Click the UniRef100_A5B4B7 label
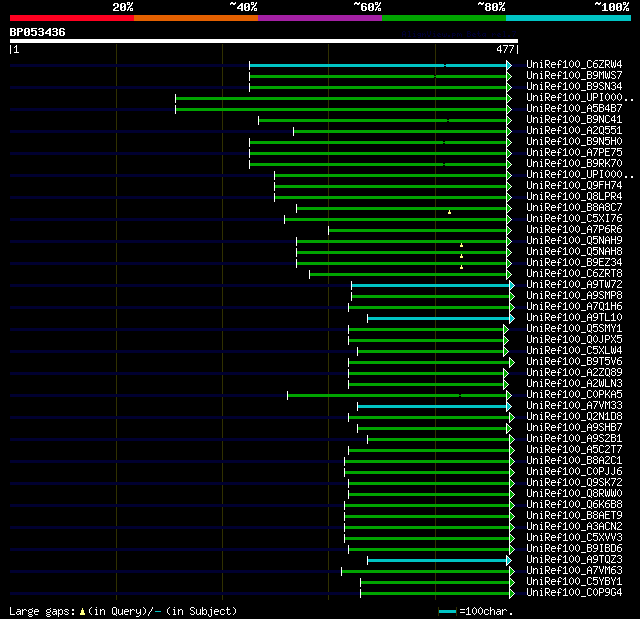 point(574,109)
